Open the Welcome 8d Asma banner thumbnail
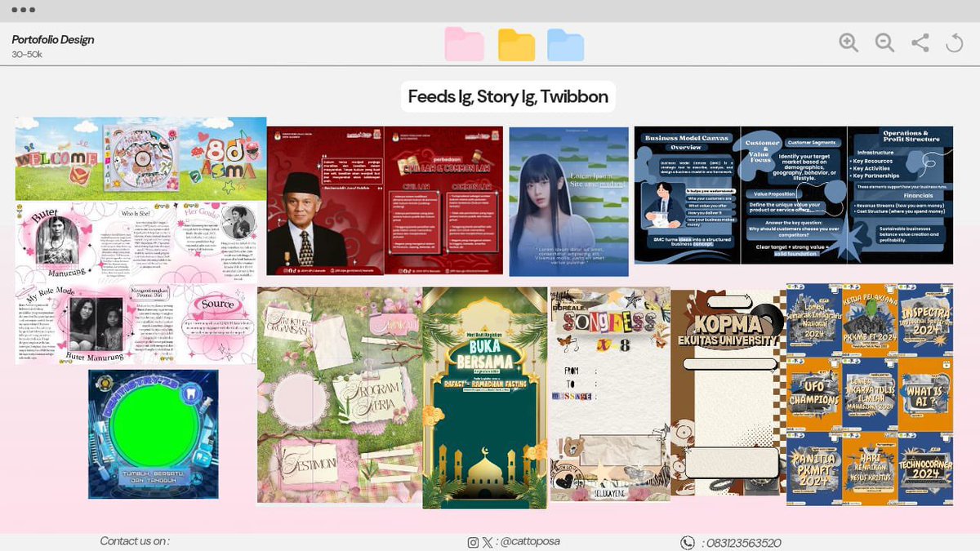This screenshot has width=980, height=551. [140, 158]
